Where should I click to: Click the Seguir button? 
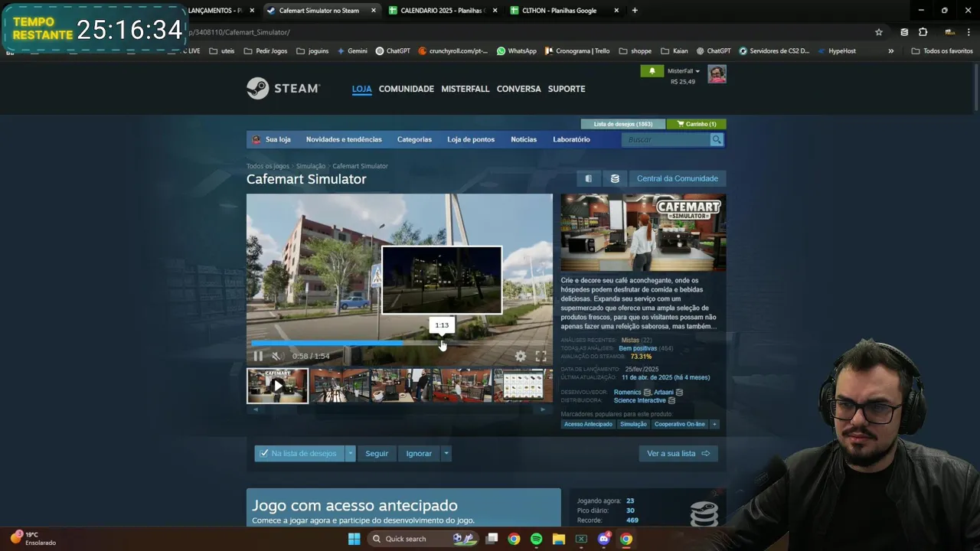(377, 453)
